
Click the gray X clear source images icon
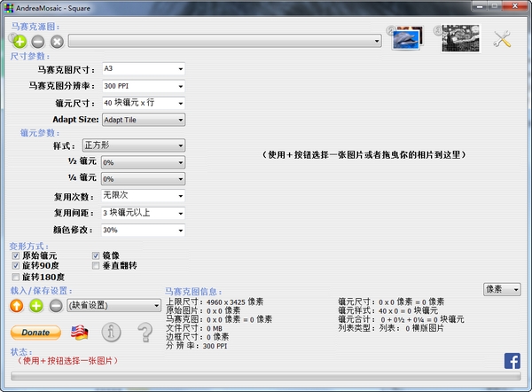coord(57,41)
